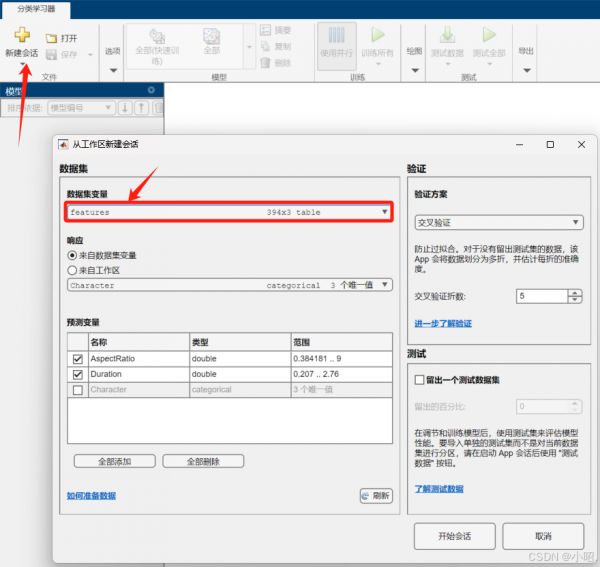The height and width of the screenshot is (567, 600).
Task: Click the MATLAB icon in dialog title bar
Action: point(63,144)
